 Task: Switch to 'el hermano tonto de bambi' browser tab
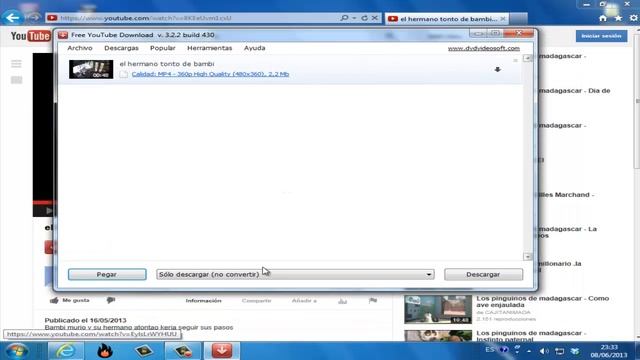click(x=447, y=19)
